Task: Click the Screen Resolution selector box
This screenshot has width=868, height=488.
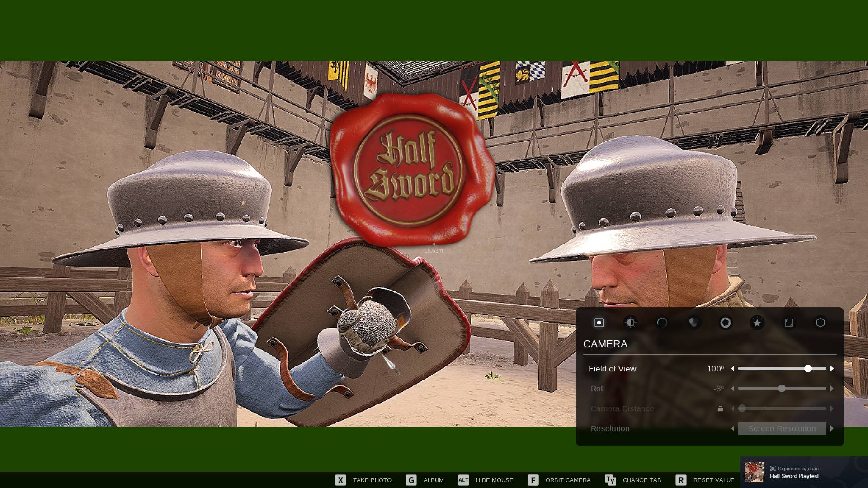Action: click(x=782, y=428)
